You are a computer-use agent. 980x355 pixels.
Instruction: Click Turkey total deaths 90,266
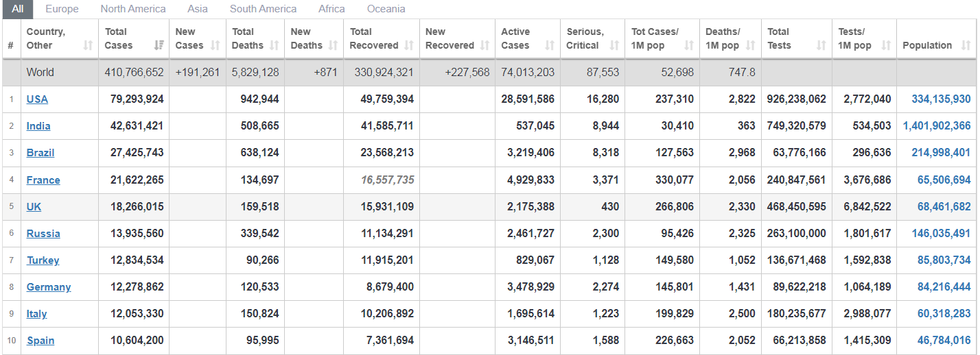point(263,260)
